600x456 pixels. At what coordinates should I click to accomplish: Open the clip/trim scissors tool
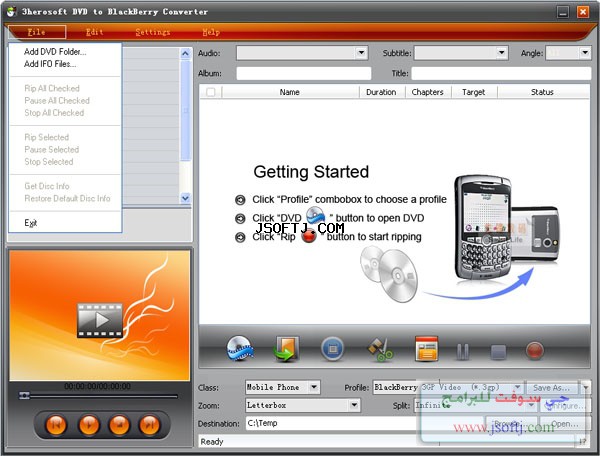[380, 349]
